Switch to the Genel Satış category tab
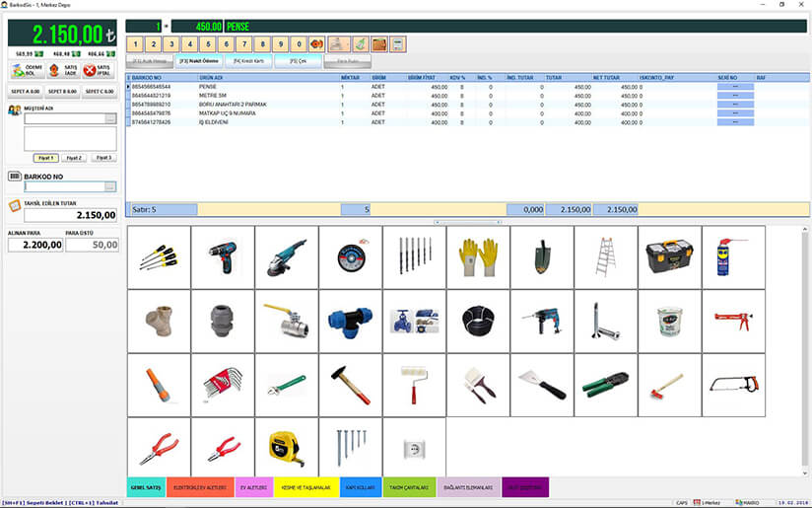 click(x=146, y=487)
